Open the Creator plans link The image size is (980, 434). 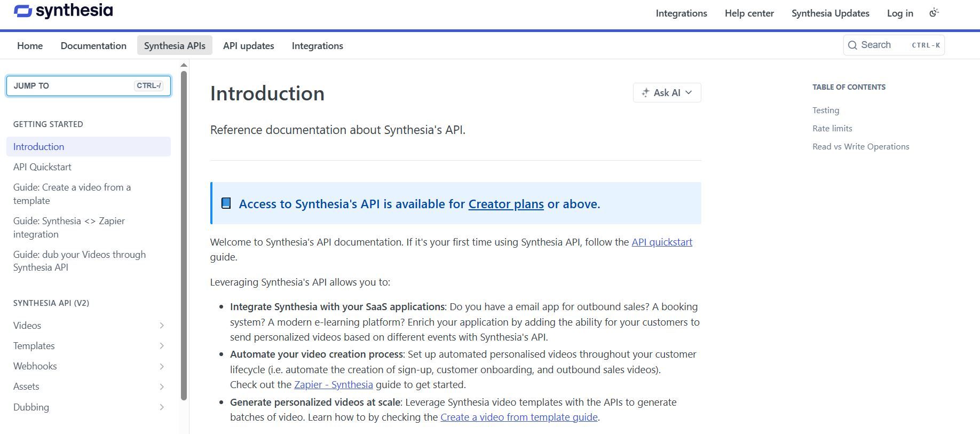coord(505,204)
